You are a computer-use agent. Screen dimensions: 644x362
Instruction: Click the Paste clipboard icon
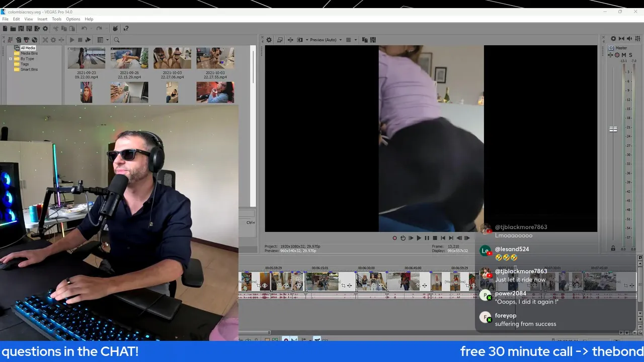pos(72,29)
